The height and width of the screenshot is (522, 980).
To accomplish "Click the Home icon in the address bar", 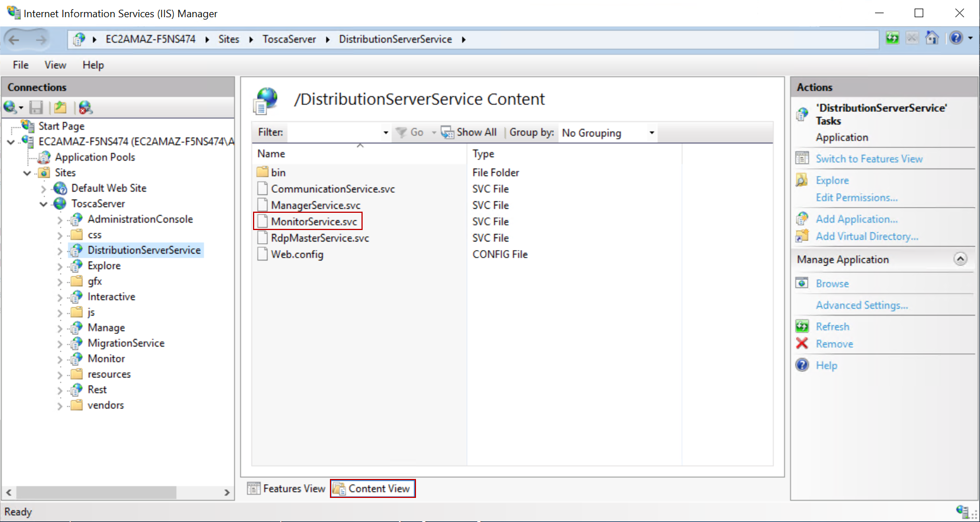I will [932, 38].
